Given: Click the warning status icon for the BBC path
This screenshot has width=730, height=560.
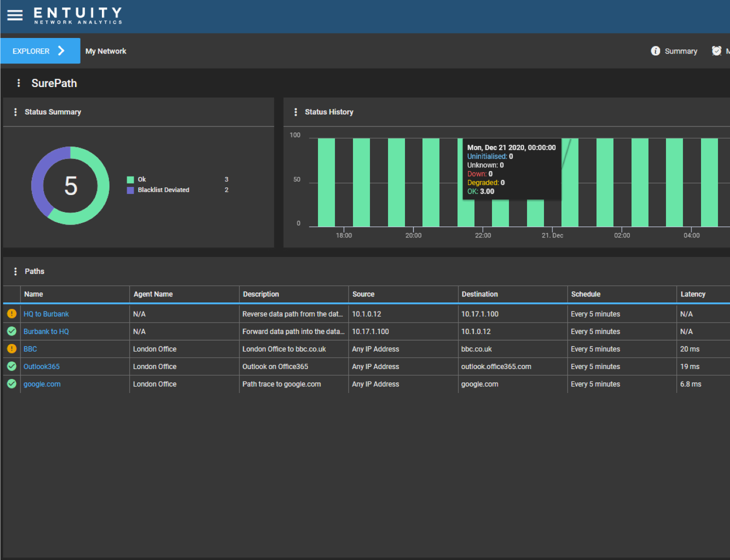Looking at the screenshot, I should point(11,348).
